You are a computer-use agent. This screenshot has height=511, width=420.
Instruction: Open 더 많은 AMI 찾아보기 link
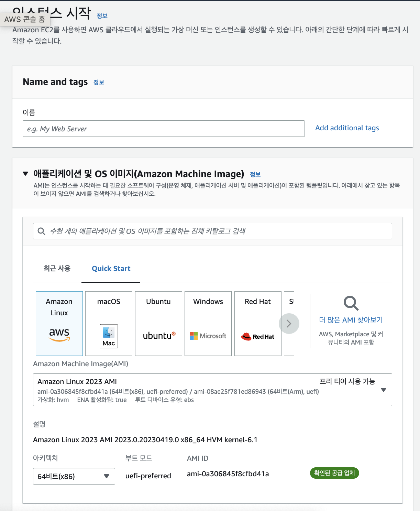(351, 320)
